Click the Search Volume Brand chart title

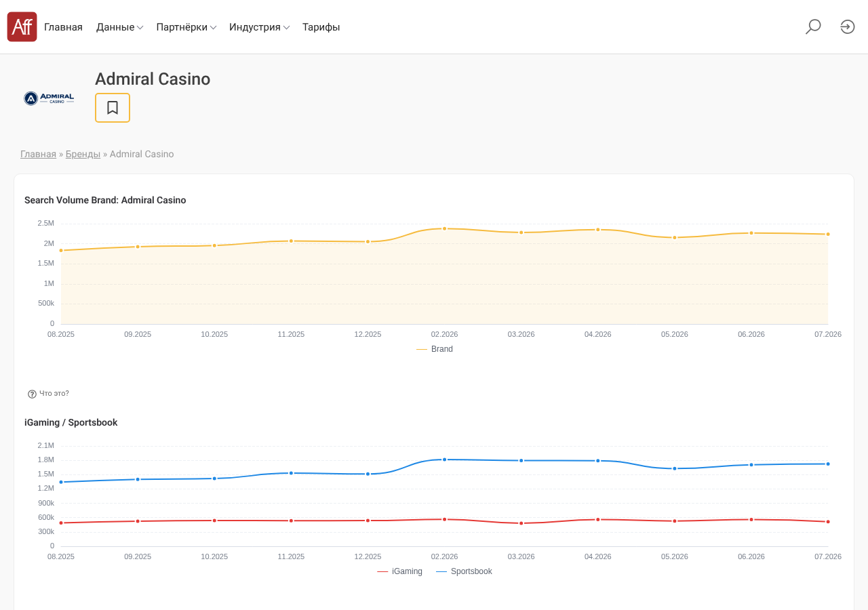pos(105,200)
